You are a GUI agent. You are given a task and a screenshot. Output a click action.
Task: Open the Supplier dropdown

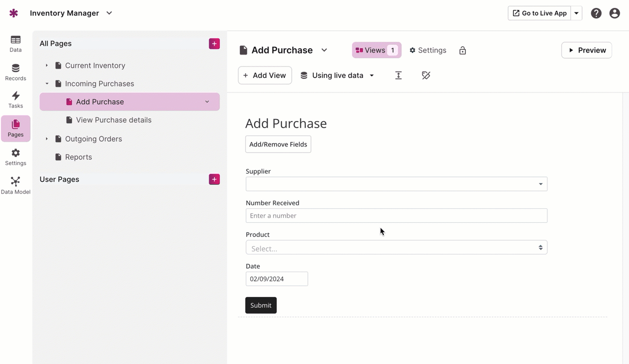(x=396, y=184)
